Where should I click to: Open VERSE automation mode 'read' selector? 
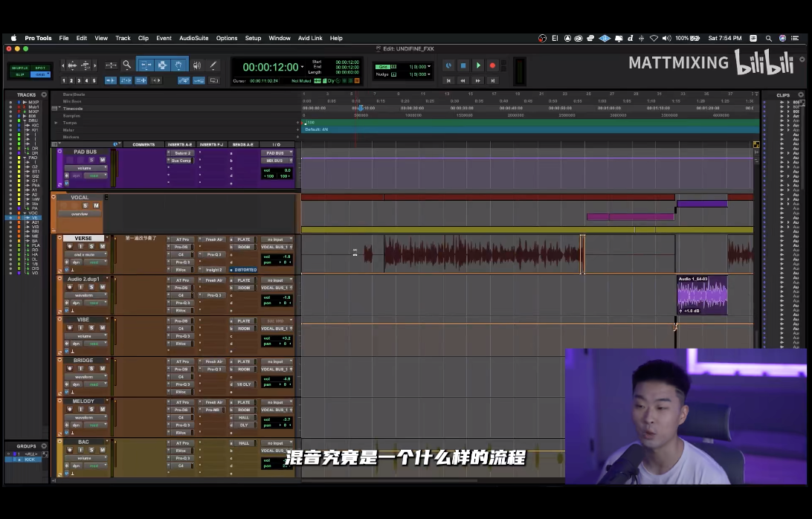tap(95, 262)
